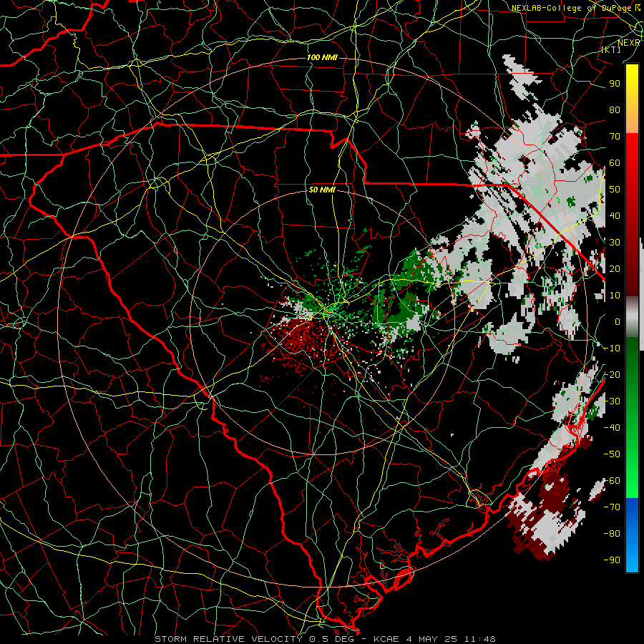This screenshot has height=644, width=644.
Task: Click the "30" value on the velocity scale
Action: 615,243
